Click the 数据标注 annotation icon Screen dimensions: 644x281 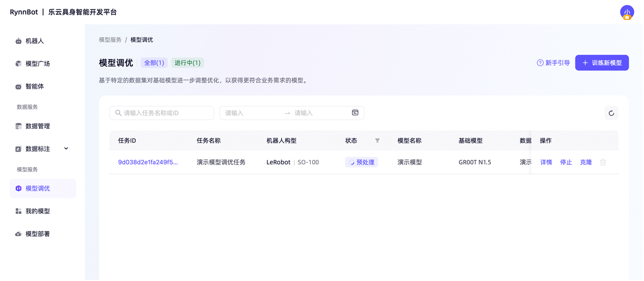pyautogui.click(x=18, y=149)
